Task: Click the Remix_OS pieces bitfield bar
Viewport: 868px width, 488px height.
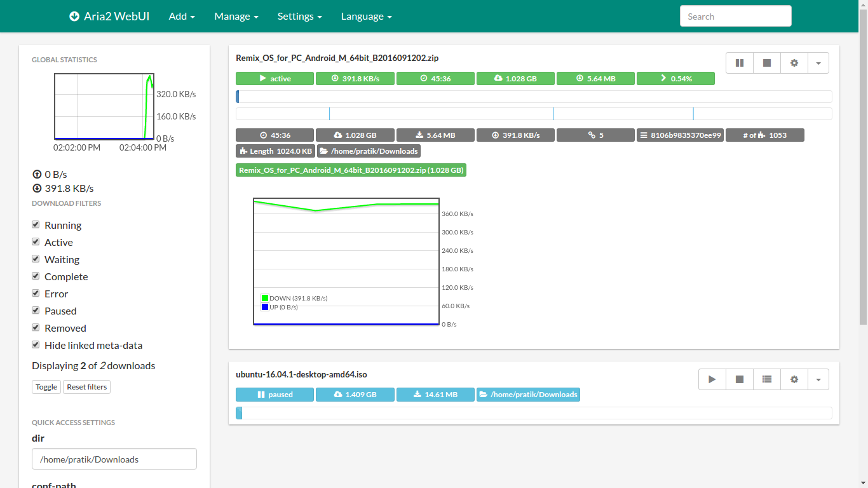Action: [x=534, y=114]
